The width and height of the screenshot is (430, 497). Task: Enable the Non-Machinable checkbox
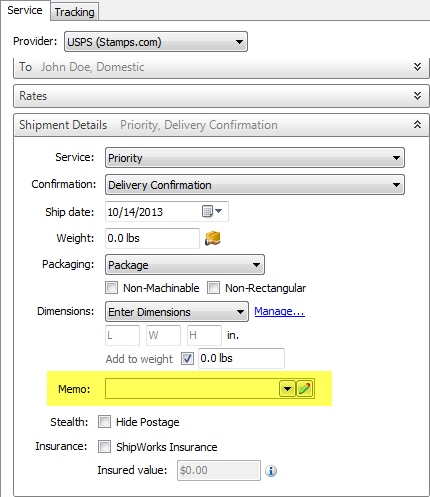click(111, 288)
